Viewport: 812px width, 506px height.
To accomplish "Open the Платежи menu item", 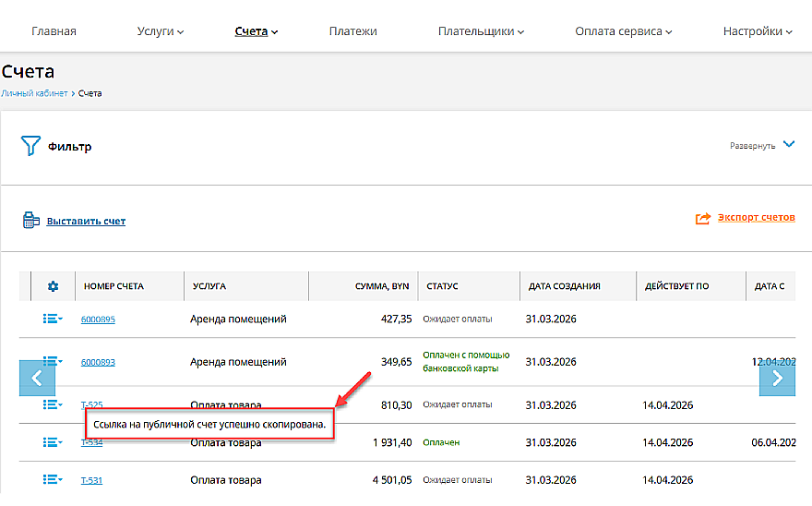I will (x=352, y=31).
